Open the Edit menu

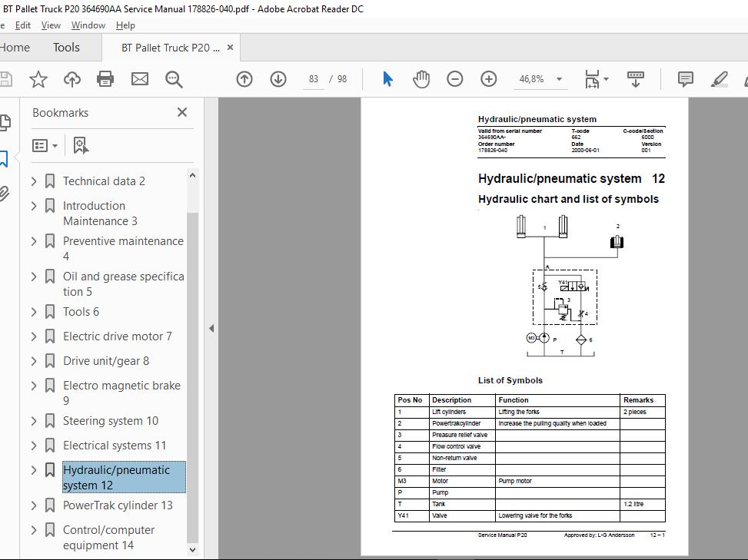(x=23, y=25)
